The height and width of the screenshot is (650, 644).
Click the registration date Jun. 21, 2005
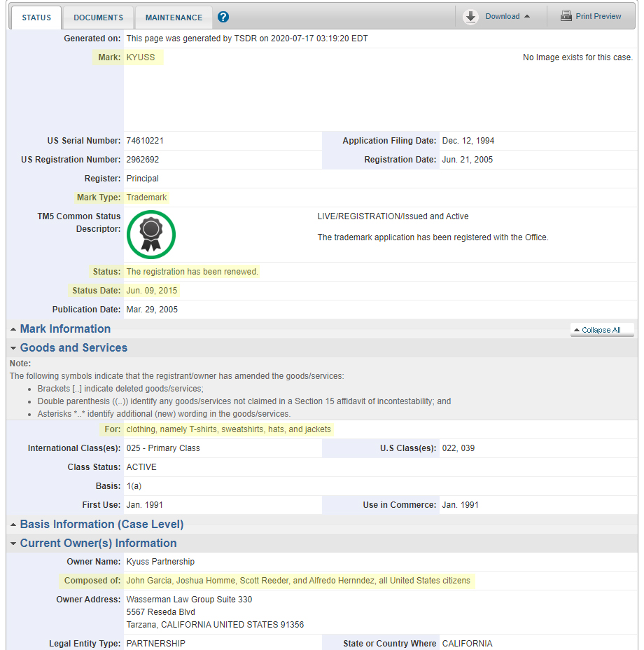(x=467, y=160)
